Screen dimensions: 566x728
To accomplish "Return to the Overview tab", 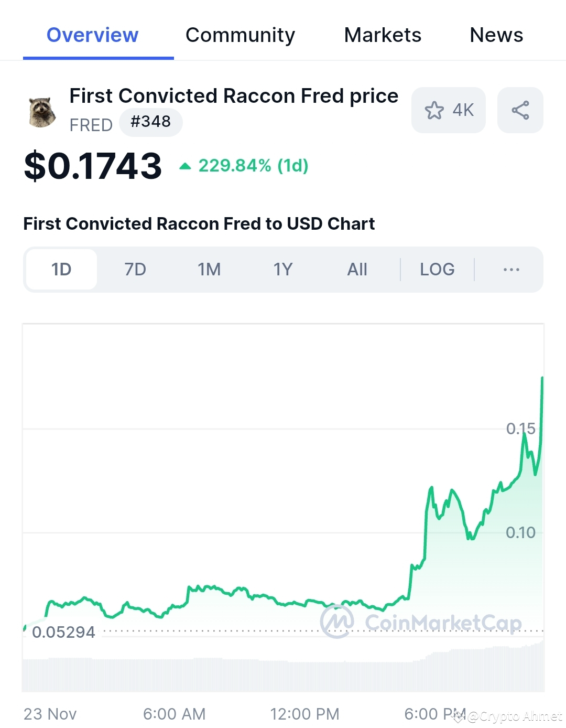I will click(92, 35).
